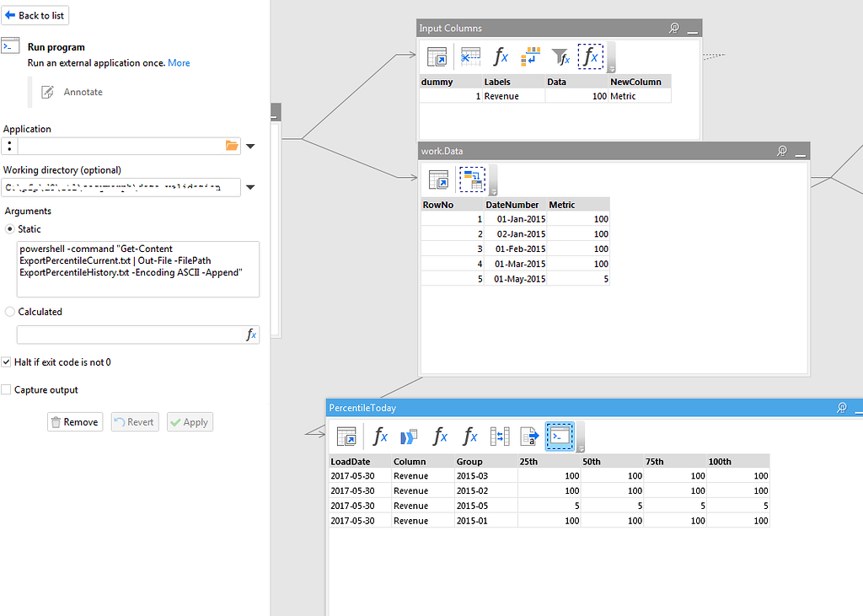863x616 pixels.
Task: Expand the Application dropdown arrow
Action: pos(250,147)
